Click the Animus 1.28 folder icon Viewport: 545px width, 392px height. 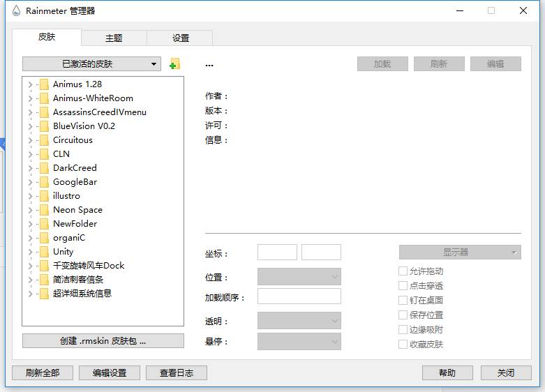[44, 84]
